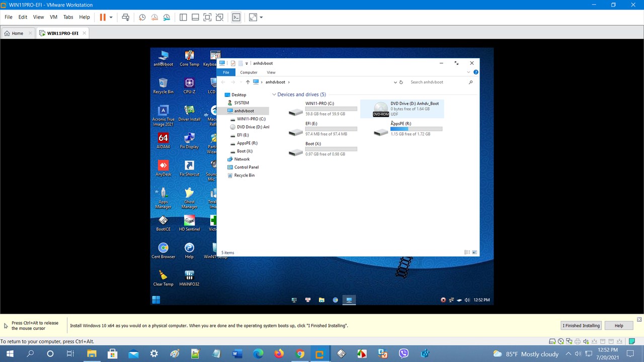
Task: Expand the Explorer ribbon chevron
Action: [x=468, y=72]
